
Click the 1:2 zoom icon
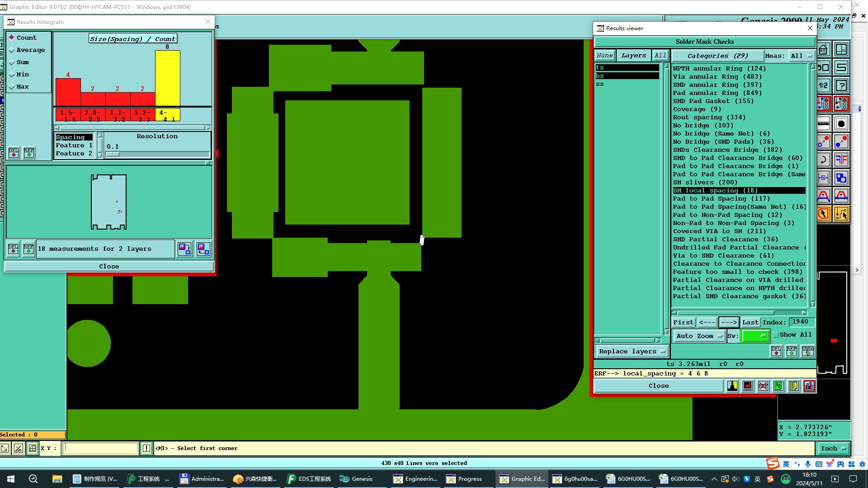coord(823,85)
